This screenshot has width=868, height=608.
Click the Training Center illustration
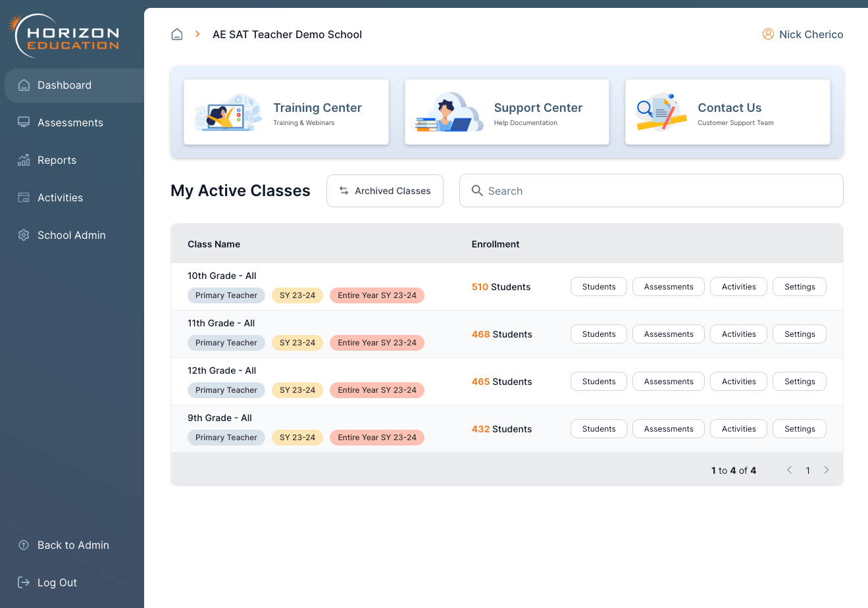coord(226,112)
